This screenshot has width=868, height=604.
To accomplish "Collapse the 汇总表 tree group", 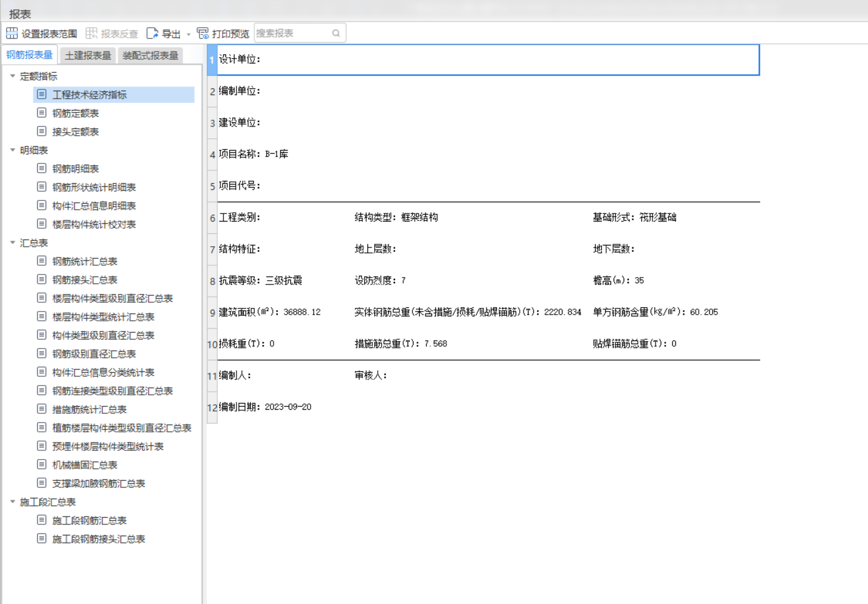I will coord(12,242).
